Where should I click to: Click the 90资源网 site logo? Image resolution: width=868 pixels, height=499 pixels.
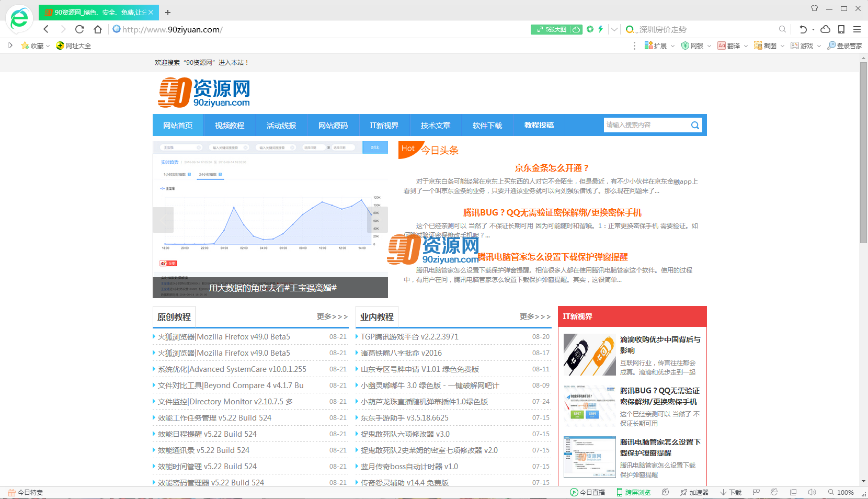pyautogui.click(x=204, y=93)
